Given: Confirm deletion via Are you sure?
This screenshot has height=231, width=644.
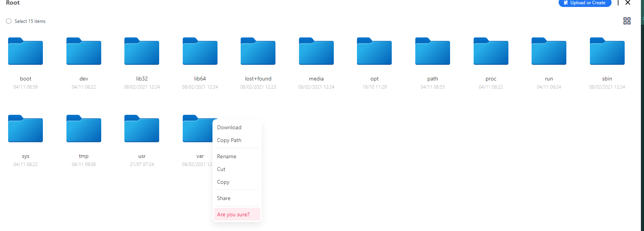Looking at the screenshot, I should click(x=237, y=214).
